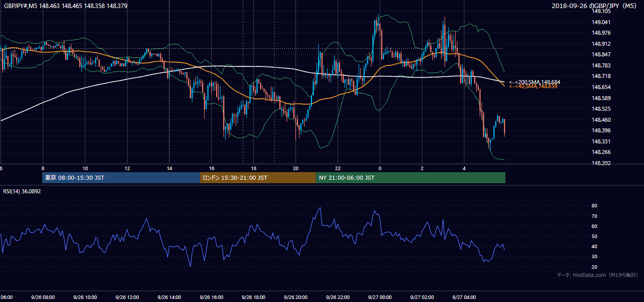Click hour marker 18 under the price chart
This screenshot has width=644, height=302.
click(x=253, y=169)
